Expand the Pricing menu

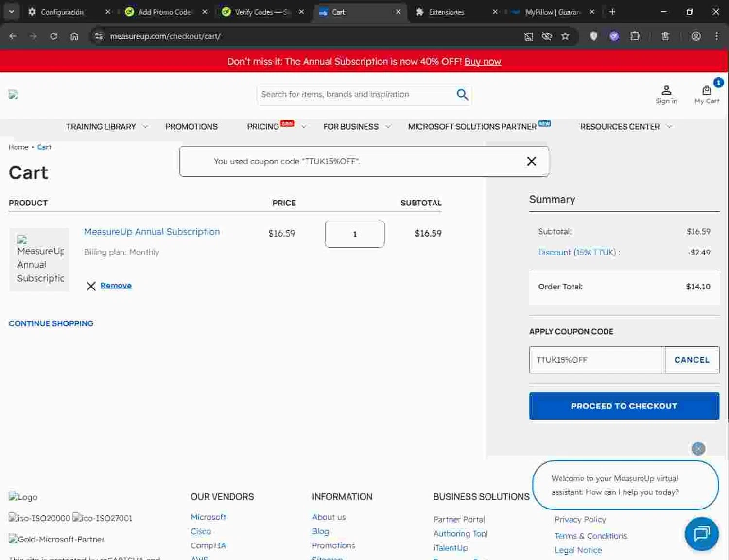(x=277, y=126)
